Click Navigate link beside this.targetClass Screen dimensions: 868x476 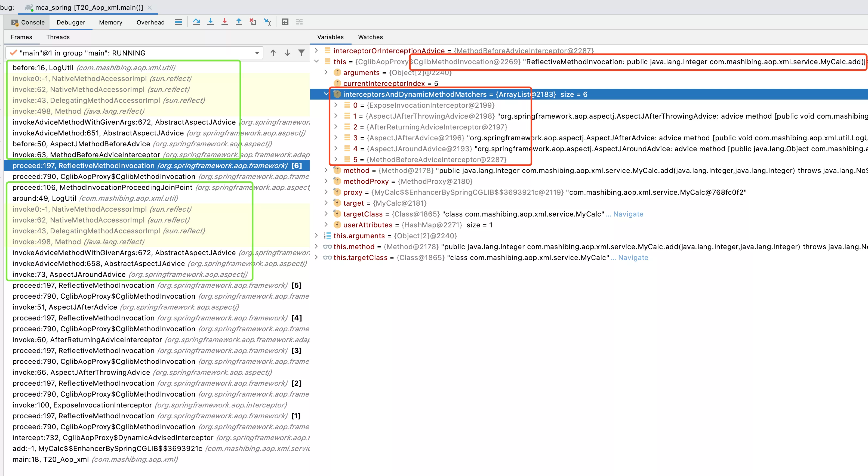[x=633, y=257]
